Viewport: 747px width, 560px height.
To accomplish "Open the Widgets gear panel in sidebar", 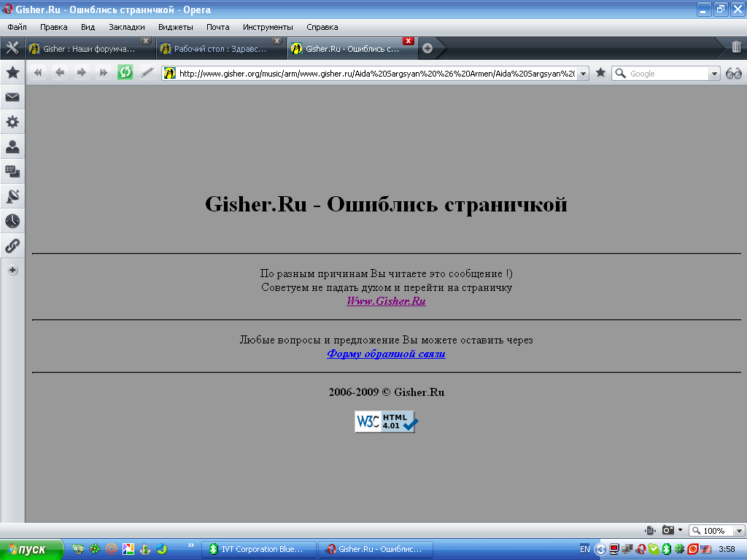I will click(12, 122).
